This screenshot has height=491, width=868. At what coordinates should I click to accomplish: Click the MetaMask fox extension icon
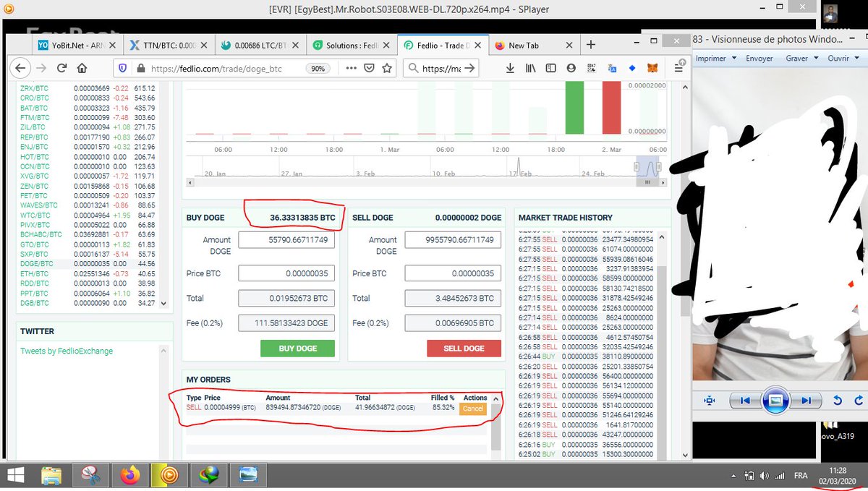(x=652, y=68)
